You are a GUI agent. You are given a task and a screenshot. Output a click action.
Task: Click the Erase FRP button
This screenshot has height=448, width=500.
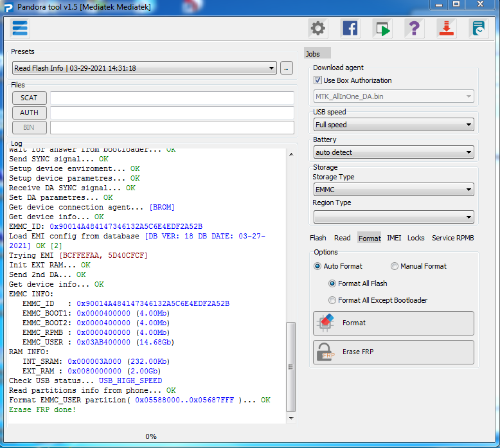click(x=393, y=352)
